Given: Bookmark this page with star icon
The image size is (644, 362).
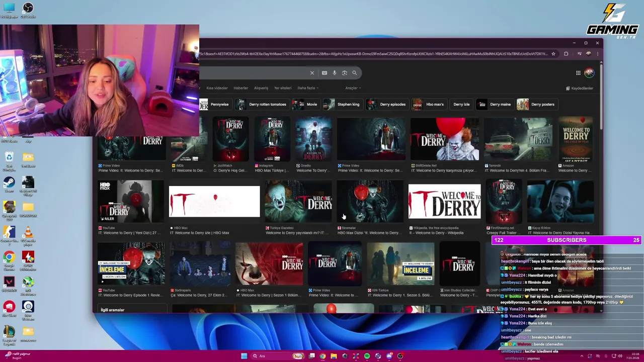Looking at the screenshot, I should pos(553,54).
